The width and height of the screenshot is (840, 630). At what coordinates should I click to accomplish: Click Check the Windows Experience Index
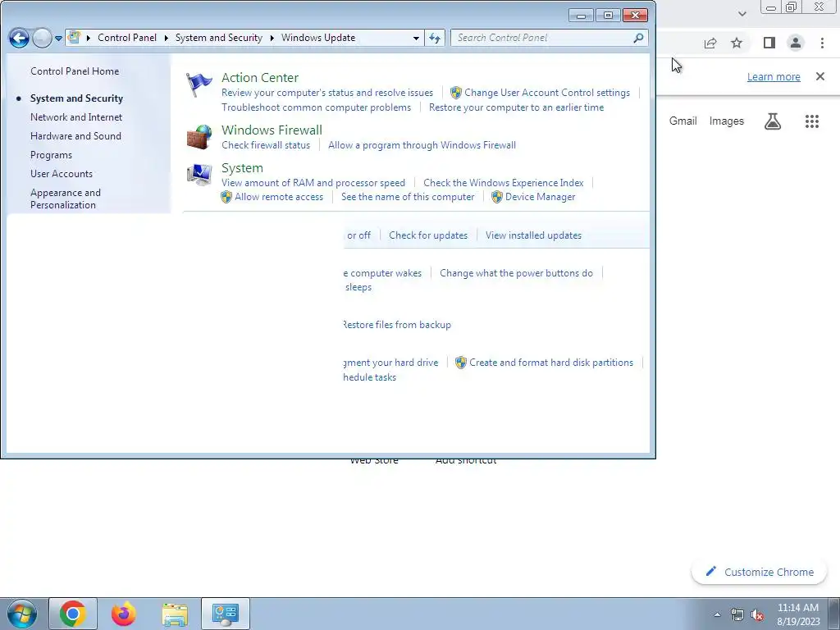coord(504,183)
